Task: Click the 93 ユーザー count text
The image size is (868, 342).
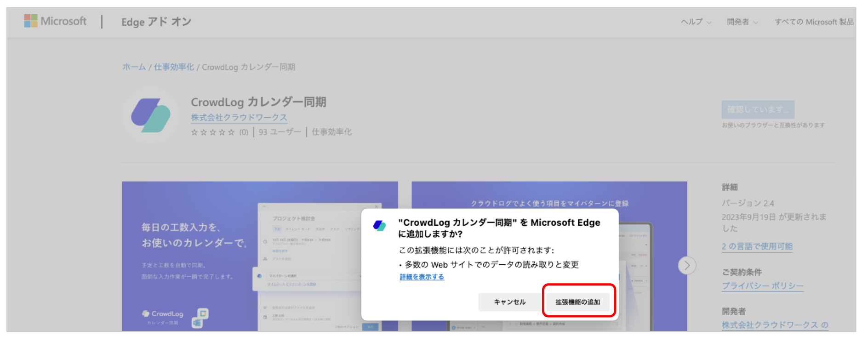Action: coord(280,132)
